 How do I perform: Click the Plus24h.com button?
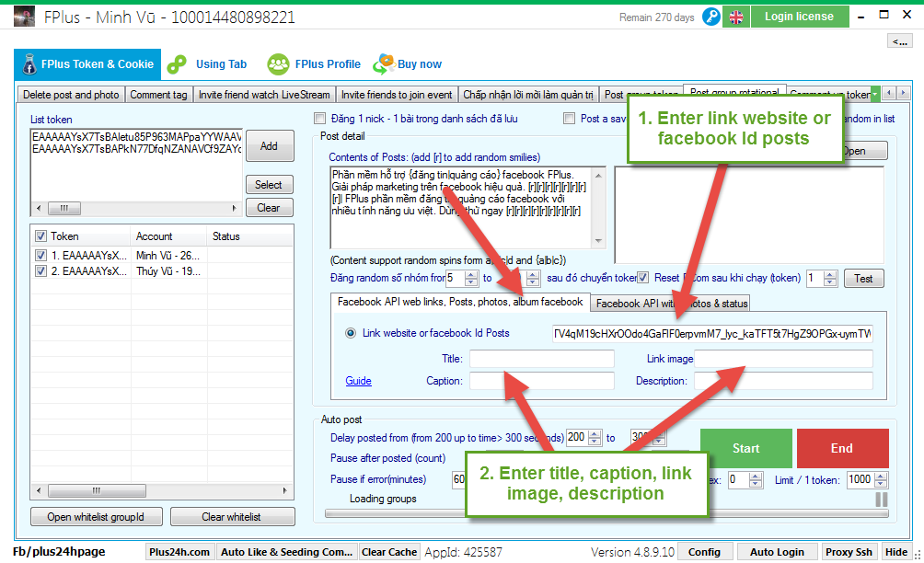tap(179, 552)
